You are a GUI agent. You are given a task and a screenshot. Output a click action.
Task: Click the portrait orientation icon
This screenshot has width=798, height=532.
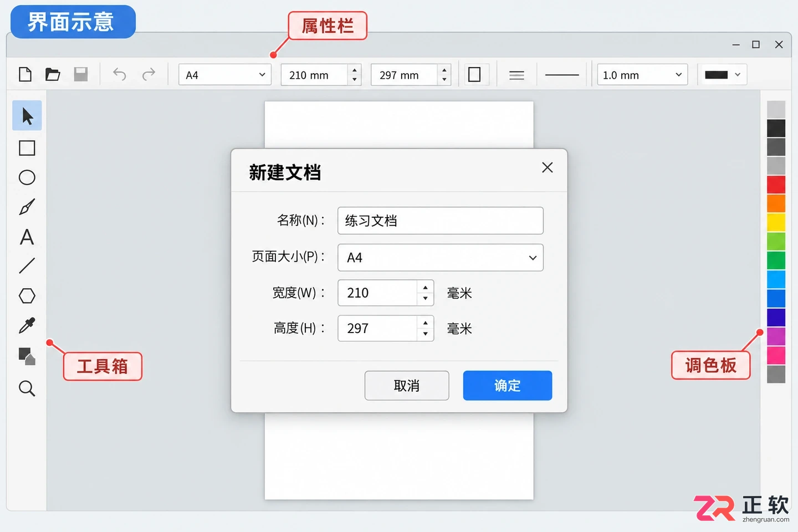474,74
